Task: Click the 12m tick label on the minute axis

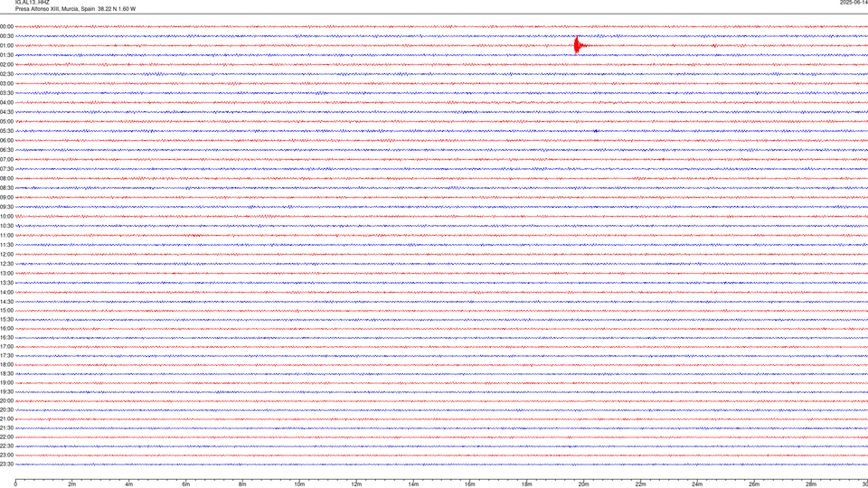Action: pos(356,484)
